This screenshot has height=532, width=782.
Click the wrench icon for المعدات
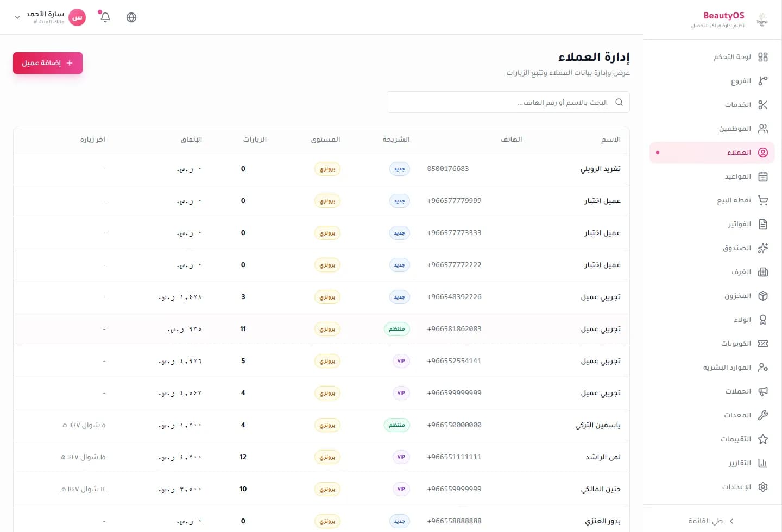(x=763, y=415)
